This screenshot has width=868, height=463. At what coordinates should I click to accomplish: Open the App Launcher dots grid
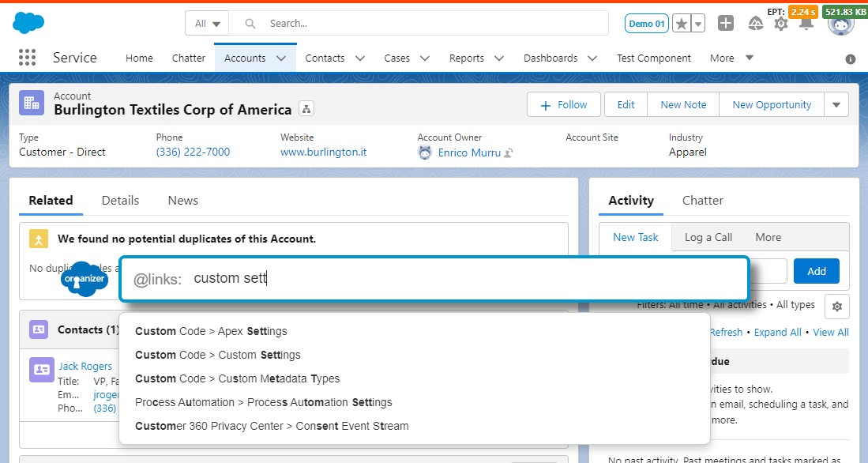click(27, 58)
